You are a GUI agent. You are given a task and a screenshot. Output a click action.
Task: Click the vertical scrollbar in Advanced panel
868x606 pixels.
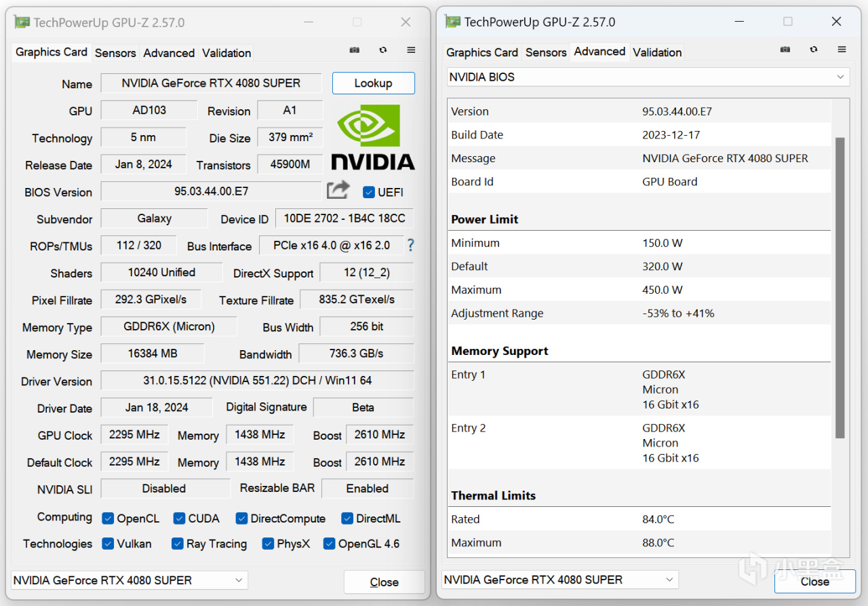click(x=840, y=285)
